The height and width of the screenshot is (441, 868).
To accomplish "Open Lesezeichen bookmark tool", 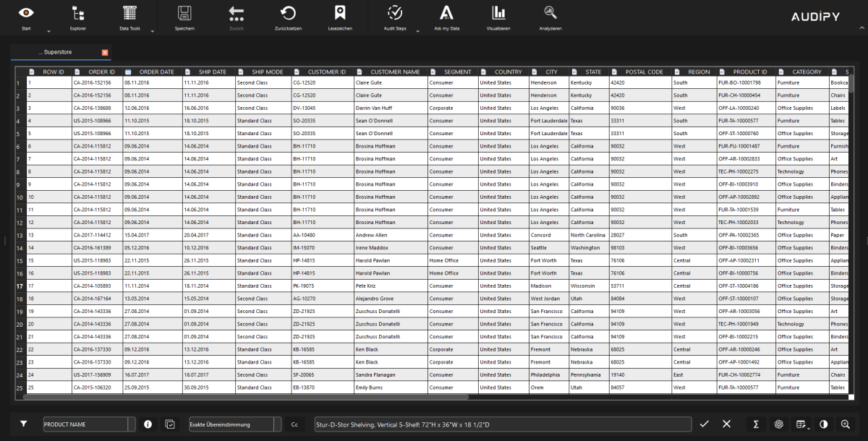I will [x=339, y=13].
